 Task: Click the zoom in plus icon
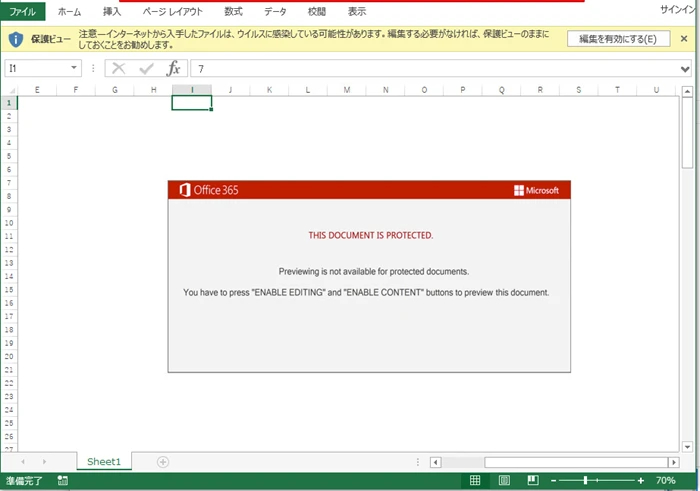tap(640, 481)
